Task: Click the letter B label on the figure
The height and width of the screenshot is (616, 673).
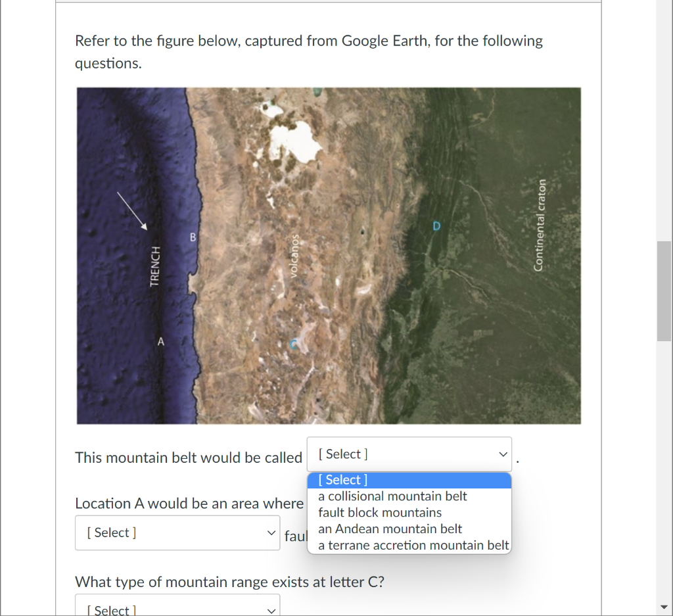Action: (x=193, y=237)
